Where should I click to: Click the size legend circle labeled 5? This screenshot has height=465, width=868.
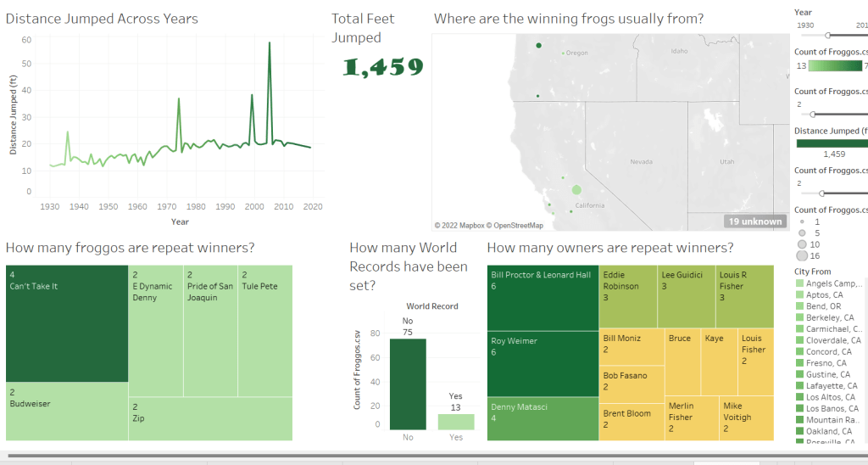tap(801, 232)
